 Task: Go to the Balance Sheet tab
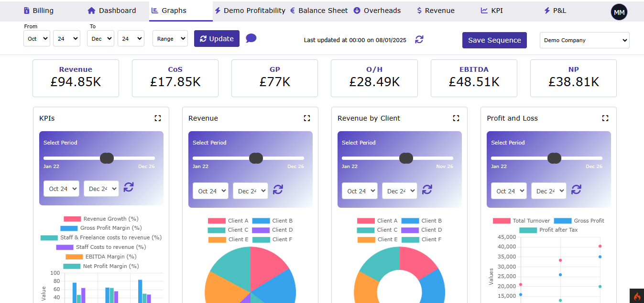pos(319,11)
